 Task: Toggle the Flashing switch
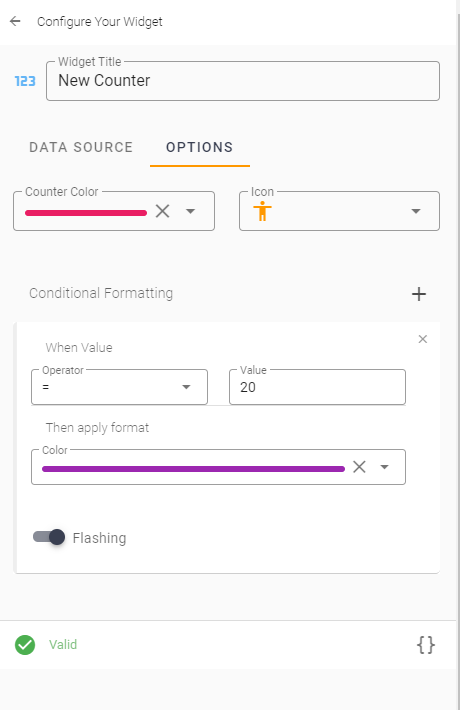tap(49, 537)
